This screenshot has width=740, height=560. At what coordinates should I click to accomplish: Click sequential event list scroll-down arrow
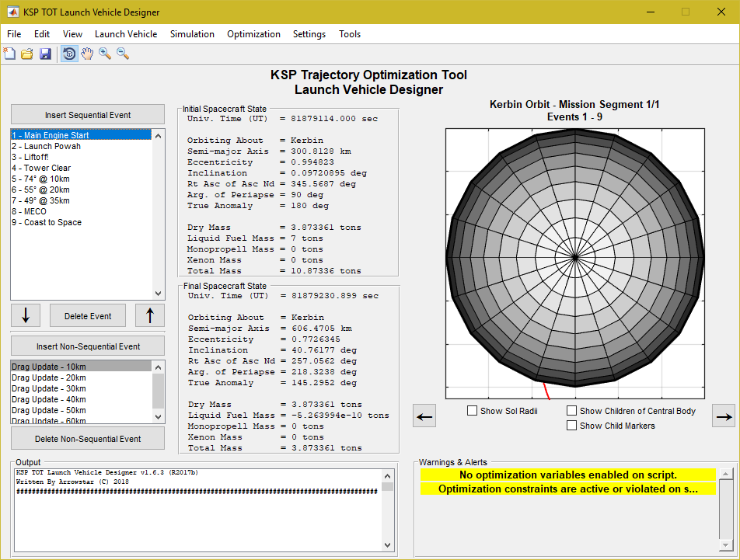(158, 293)
